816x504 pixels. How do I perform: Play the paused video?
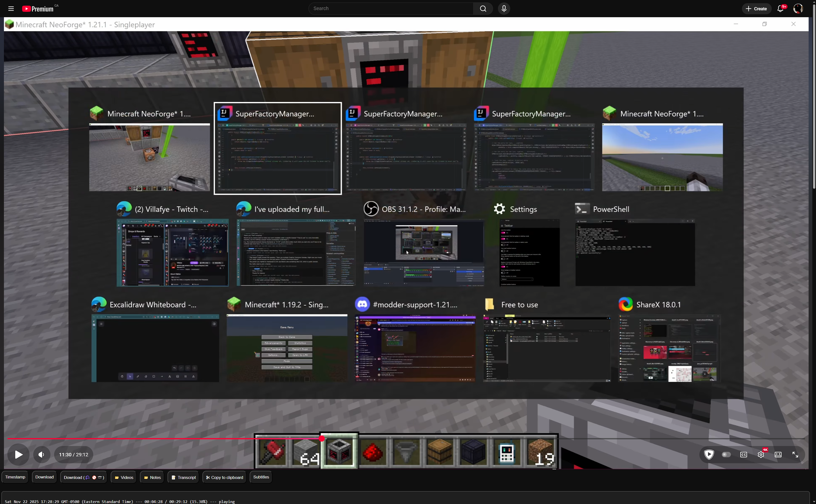[x=19, y=454]
